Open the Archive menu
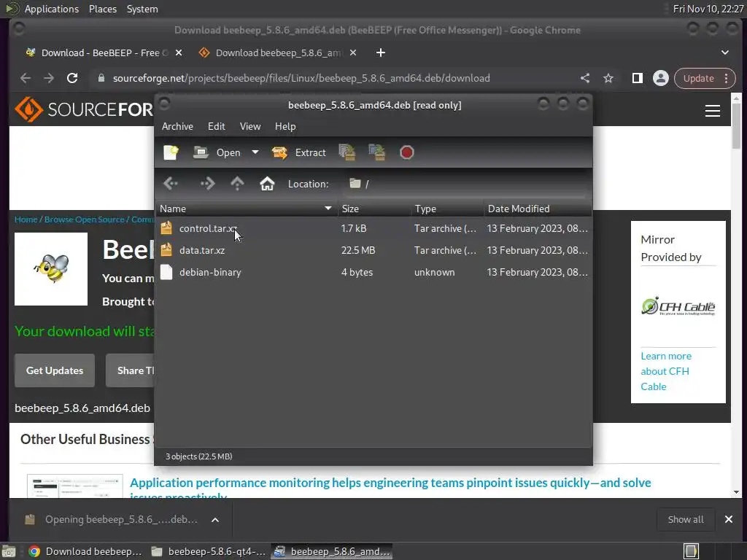Screen dimensions: 747x560 [x=177, y=126]
